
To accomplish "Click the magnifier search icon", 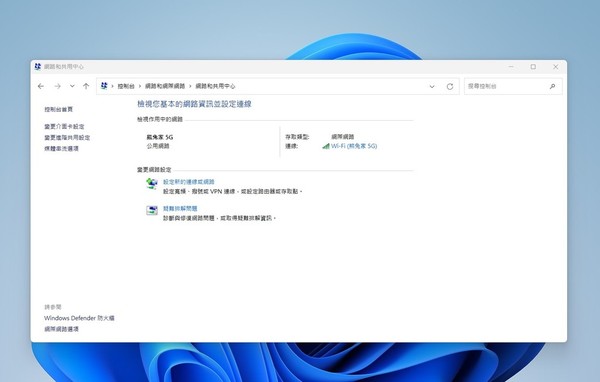I will pyautogui.click(x=553, y=87).
